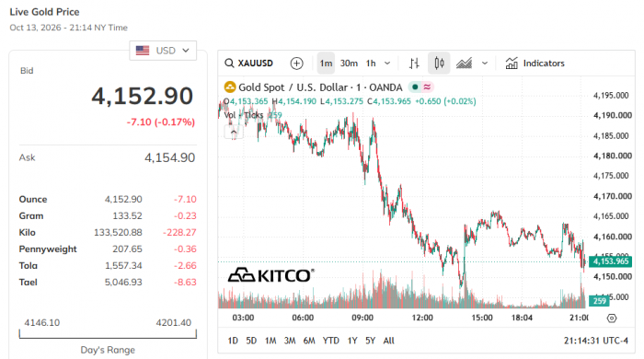644x359 pixels.
Task: Select the All date range
Action: (388, 341)
